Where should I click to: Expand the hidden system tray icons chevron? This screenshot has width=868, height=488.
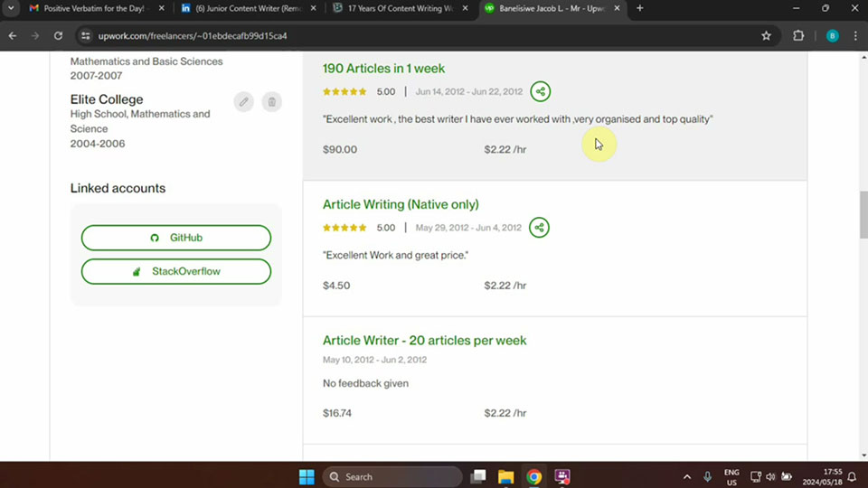pos(685,476)
